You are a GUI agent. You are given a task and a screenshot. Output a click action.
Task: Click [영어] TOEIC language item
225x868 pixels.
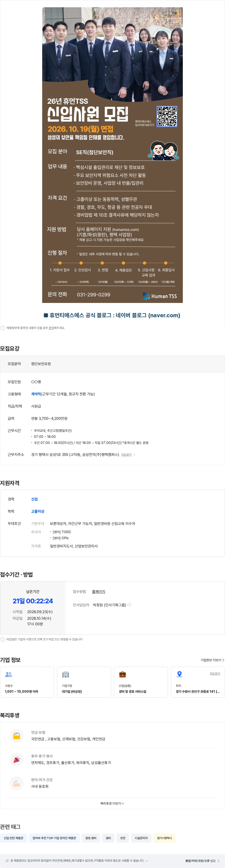click(62, 532)
